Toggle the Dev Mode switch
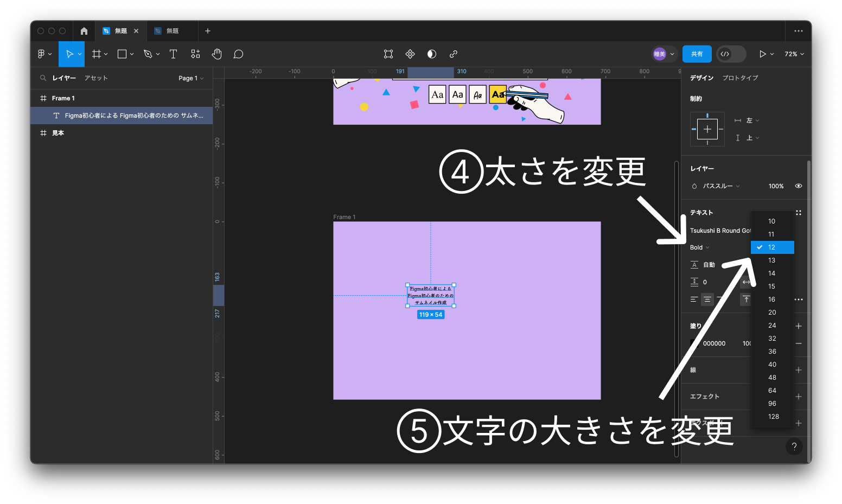Image resolution: width=842 pixels, height=504 pixels. click(x=731, y=54)
